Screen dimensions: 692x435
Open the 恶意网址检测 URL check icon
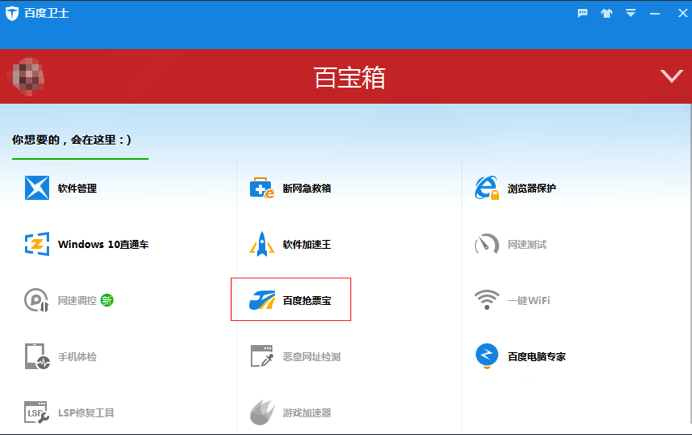[x=262, y=356]
